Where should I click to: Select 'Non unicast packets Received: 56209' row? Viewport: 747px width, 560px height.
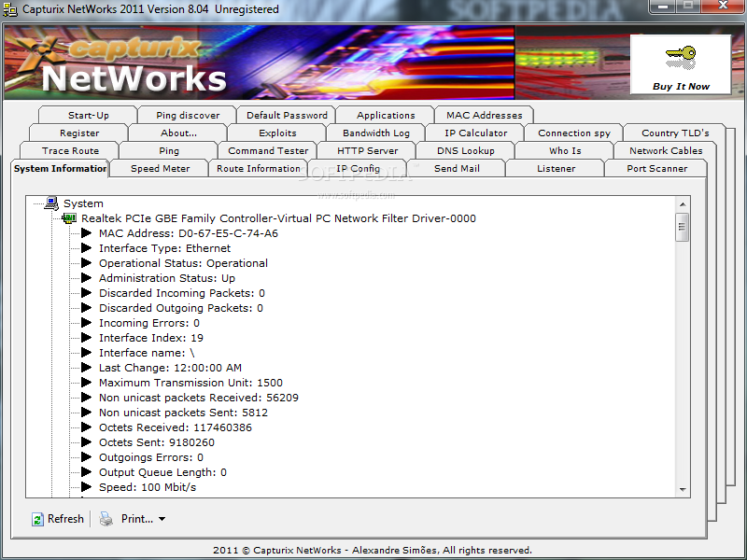[x=199, y=398]
